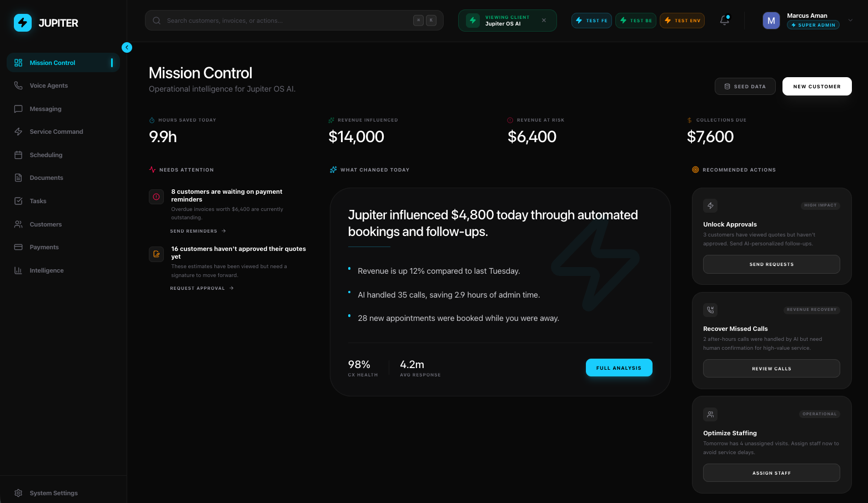The width and height of the screenshot is (868, 503).
Task: Open Mission Control in the sidebar
Action: click(x=63, y=63)
